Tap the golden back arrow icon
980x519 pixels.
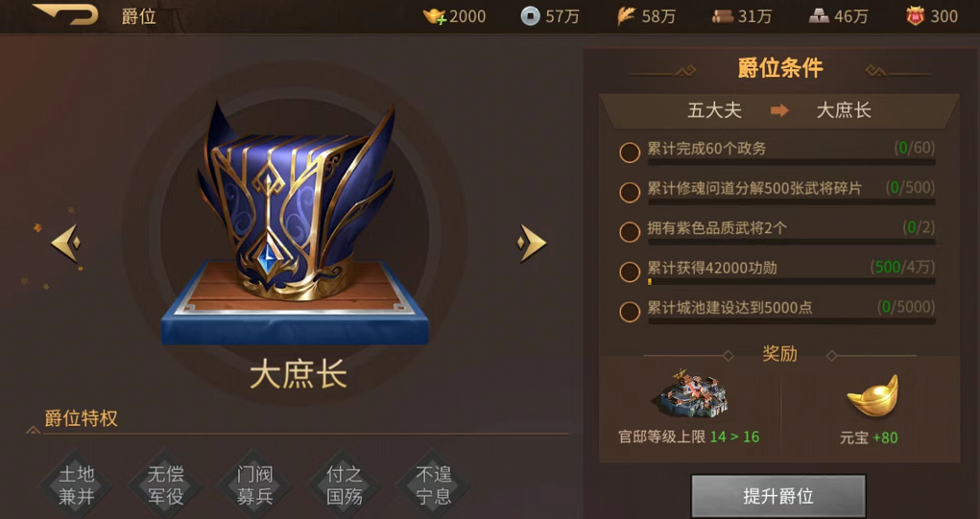[65, 14]
